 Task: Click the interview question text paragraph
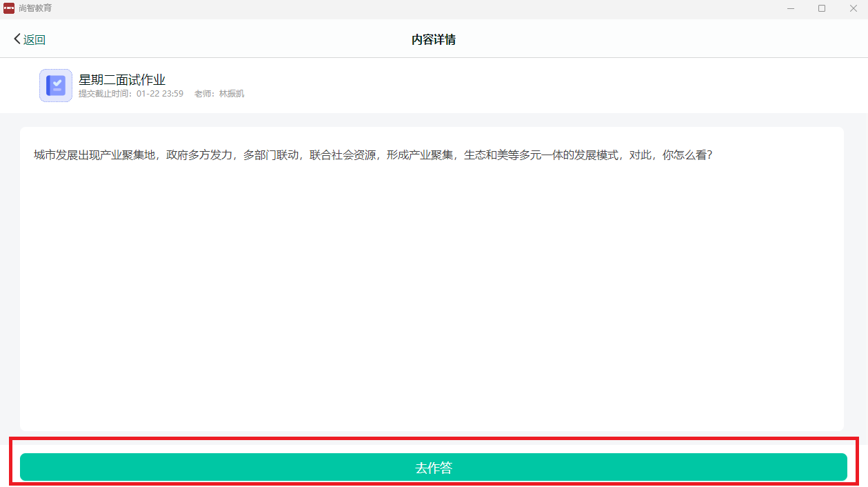click(x=372, y=155)
